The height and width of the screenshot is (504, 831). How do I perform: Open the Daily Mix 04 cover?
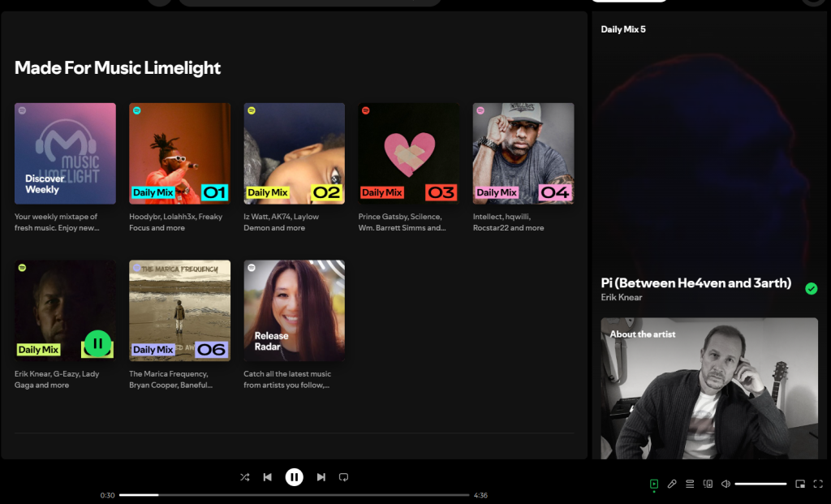[x=523, y=153]
